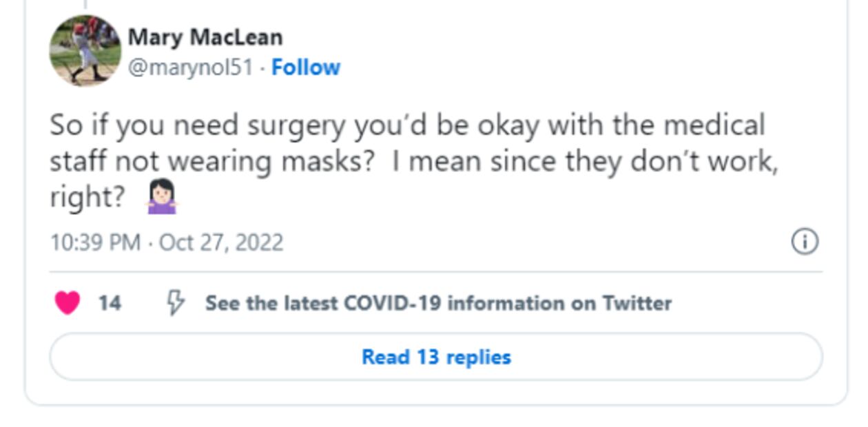
Task: Click Mary MacLean's profile avatar
Action: pos(85,51)
